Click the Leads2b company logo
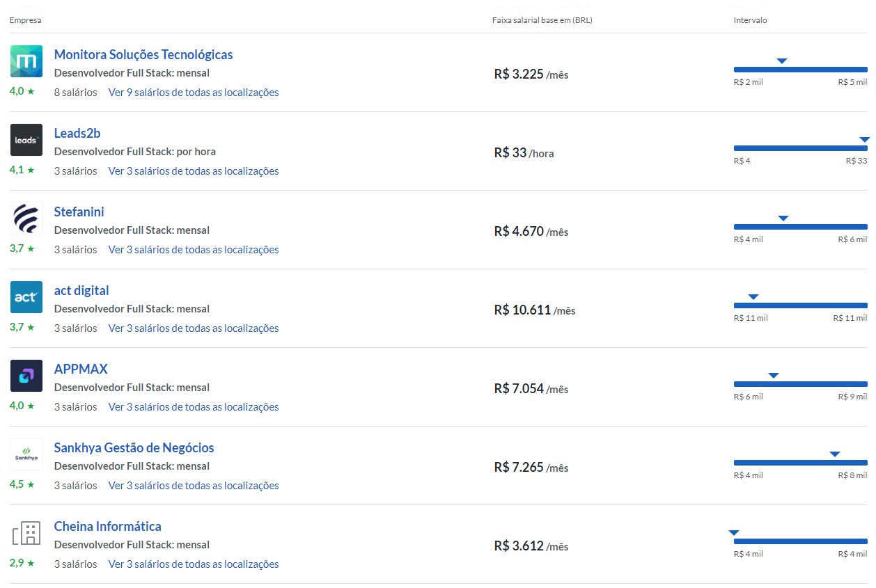 [x=26, y=140]
